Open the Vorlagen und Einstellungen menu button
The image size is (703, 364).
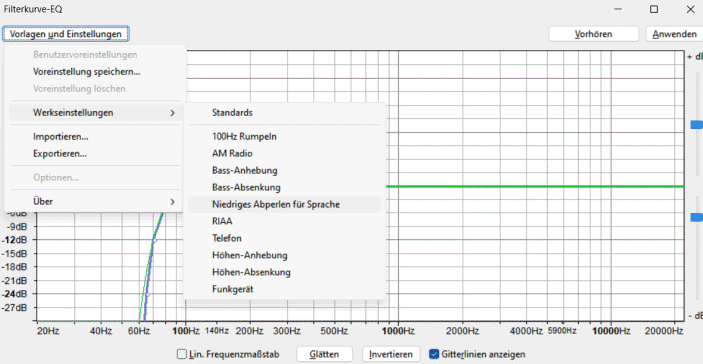65,34
